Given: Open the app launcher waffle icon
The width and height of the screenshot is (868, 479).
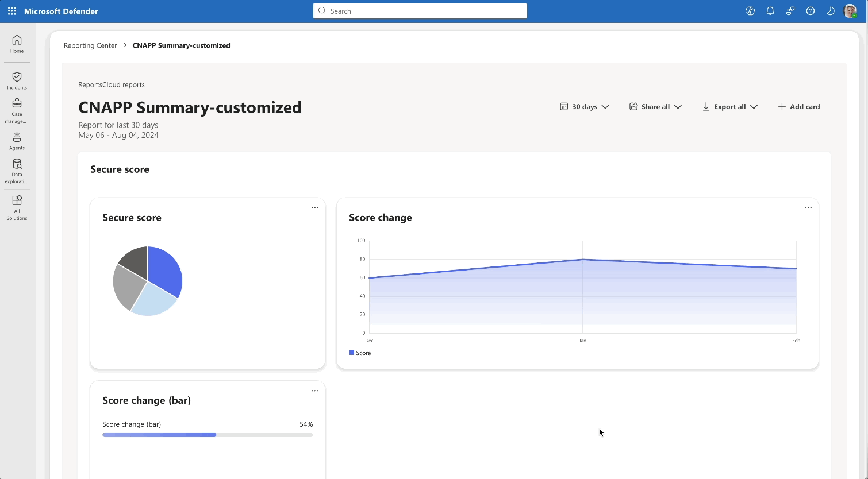Looking at the screenshot, I should click(x=11, y=11).
